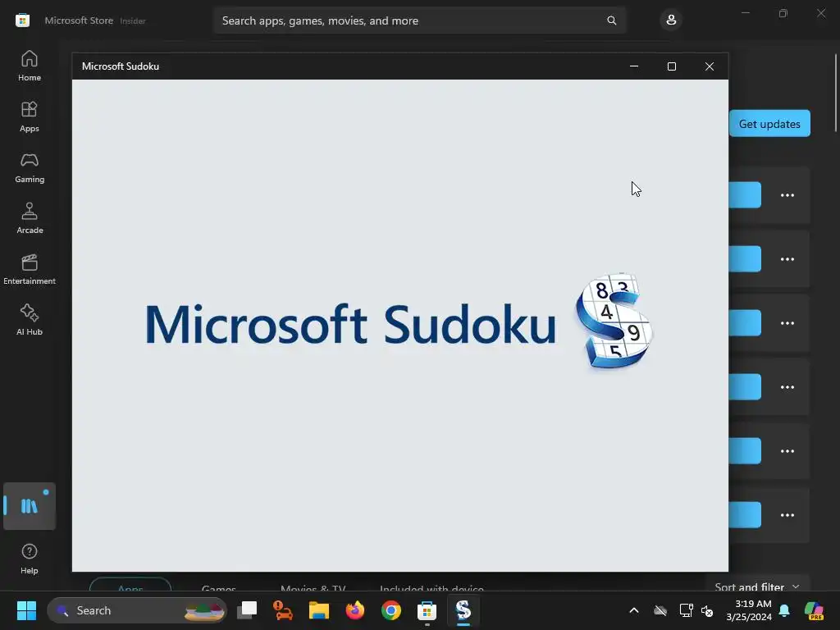Click Get updates button
The width and height of the screenshot is (840, 630).
click(x=769, y=124)
